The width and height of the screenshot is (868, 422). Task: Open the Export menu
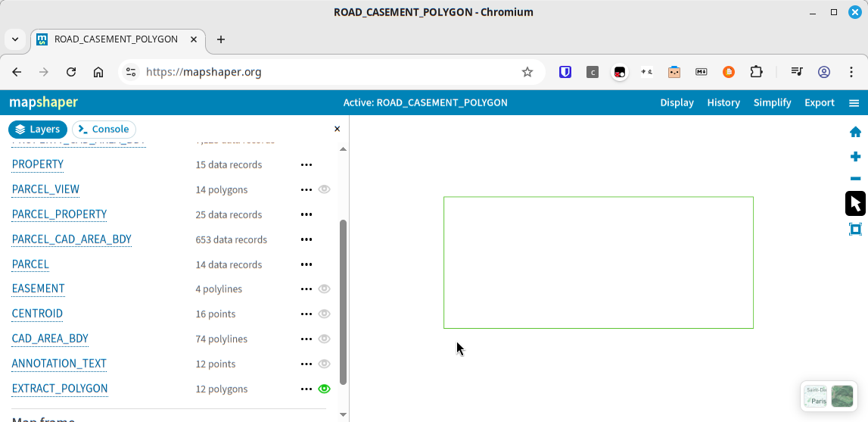click(x=820, y=102)
